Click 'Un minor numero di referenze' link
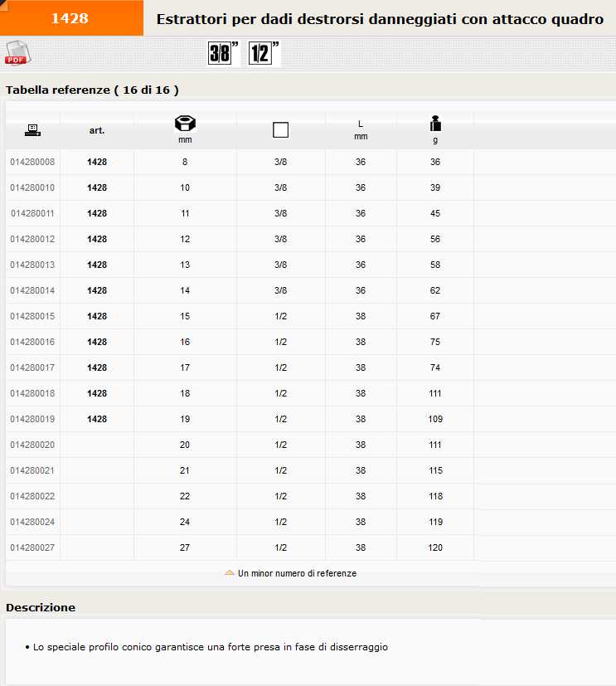 coord(298,573)
